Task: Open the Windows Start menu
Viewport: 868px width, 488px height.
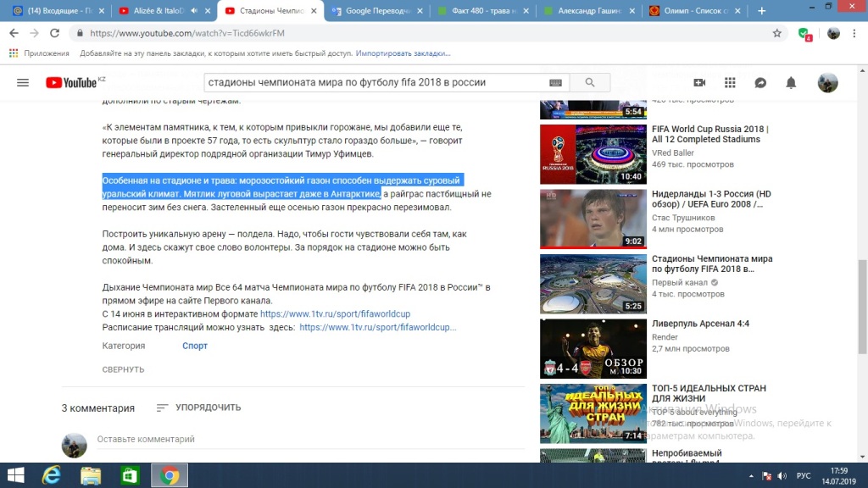Action: [15, 475]
